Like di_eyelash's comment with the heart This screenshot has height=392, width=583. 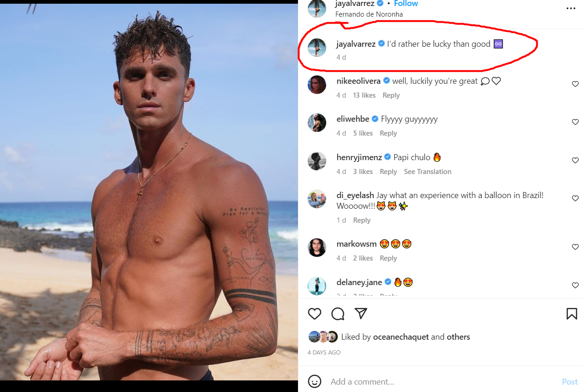click(575, 199)
